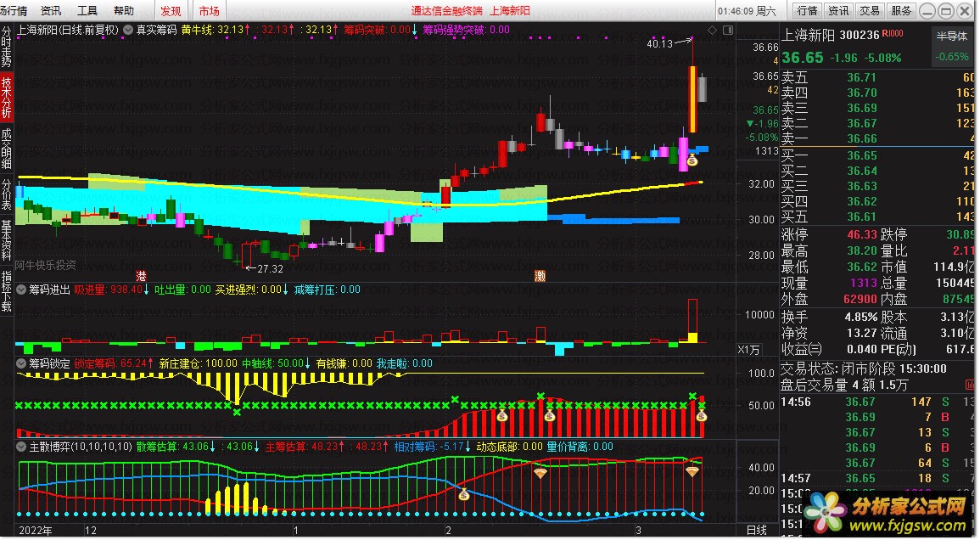Click the 锁定筹码 65.24 indicator value

click(114, 363)
